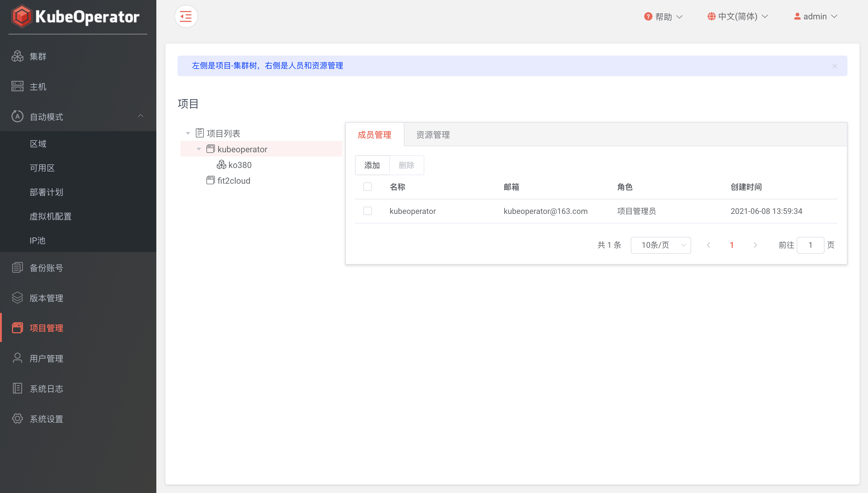Click the KubeOperator logo
Image resolution: width=868 pixels, height=493 pixels.
pyautogui.click(x=75, y=16)
